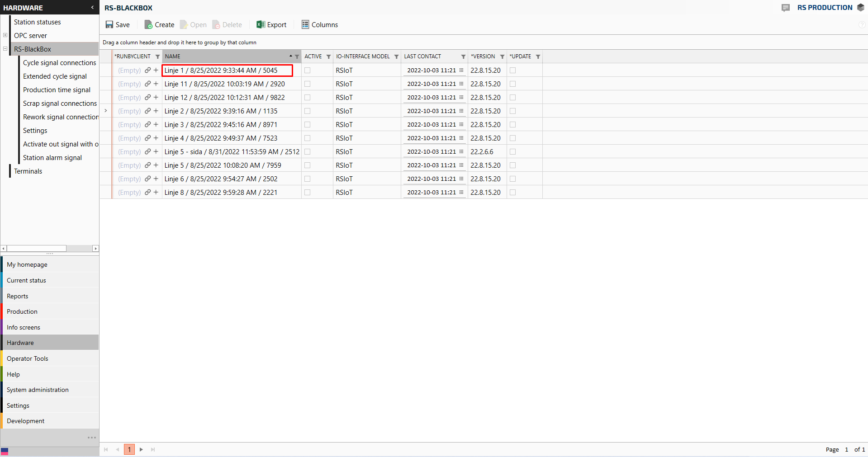Enable the Update checkbox for Linje 12
868x457 pixels.
click(x=513, y=98)
